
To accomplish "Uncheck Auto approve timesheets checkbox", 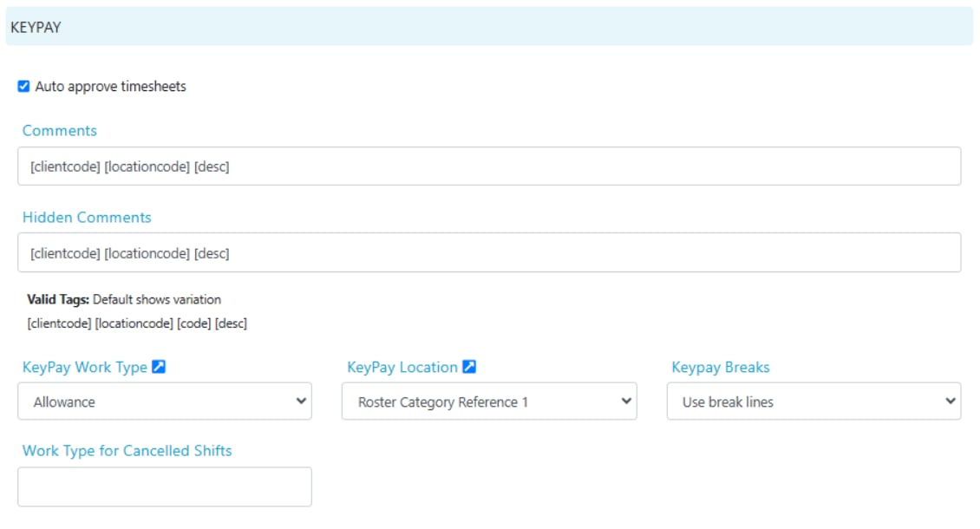I will point(23,87).
